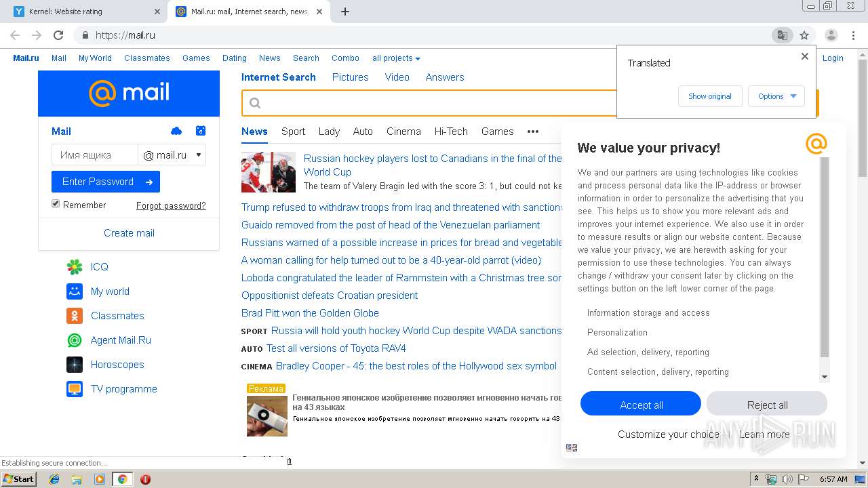Image resolution: width=868 pixels, height=488 pixels.
Task: Click Create mail link
Action: tap(129, 233)
